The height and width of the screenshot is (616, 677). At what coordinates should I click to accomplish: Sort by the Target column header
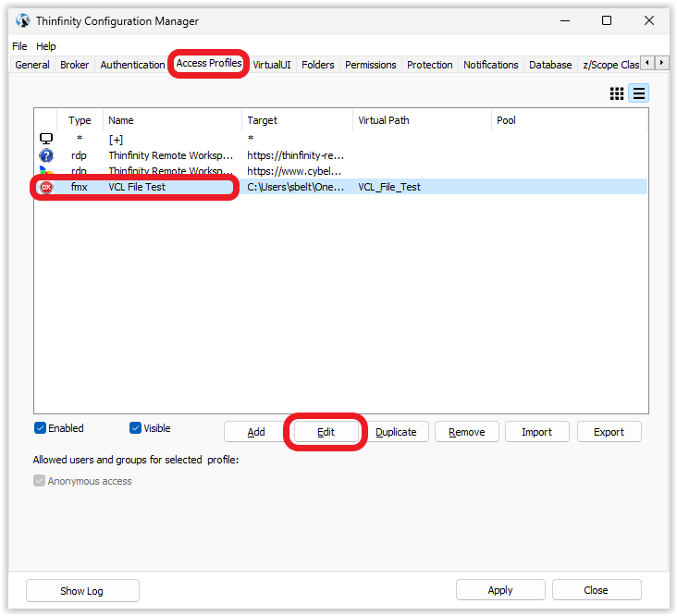(297, 120)
